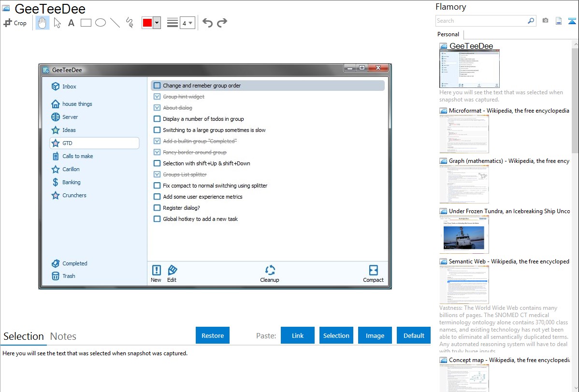
Task: Click the red color swatch
Action: [147, 23]
